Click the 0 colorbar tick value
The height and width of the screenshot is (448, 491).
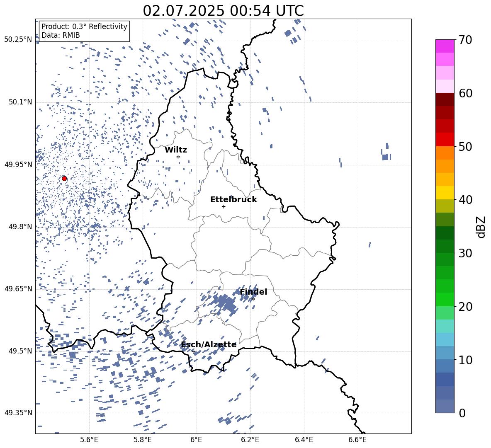(x=462, y=413)
